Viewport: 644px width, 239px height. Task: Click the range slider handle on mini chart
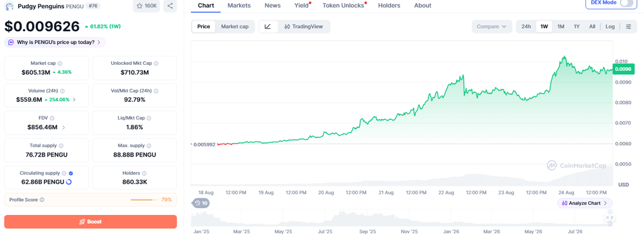click(609, 217)
